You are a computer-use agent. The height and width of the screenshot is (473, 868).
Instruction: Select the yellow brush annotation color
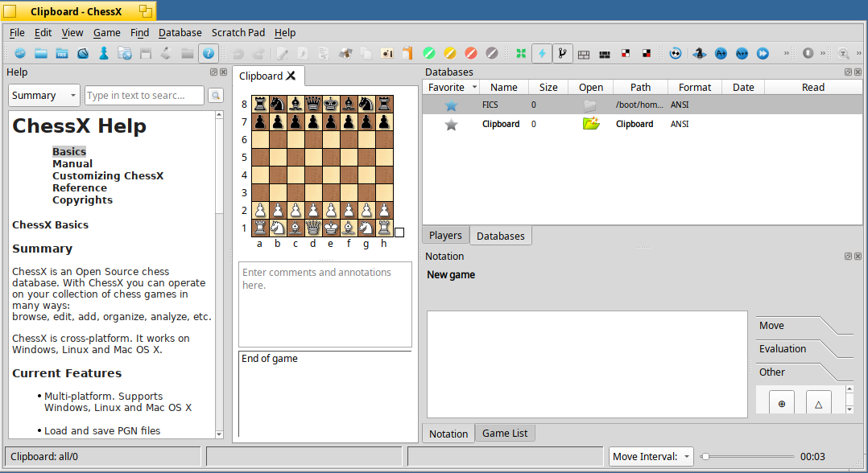coord(449,53)
